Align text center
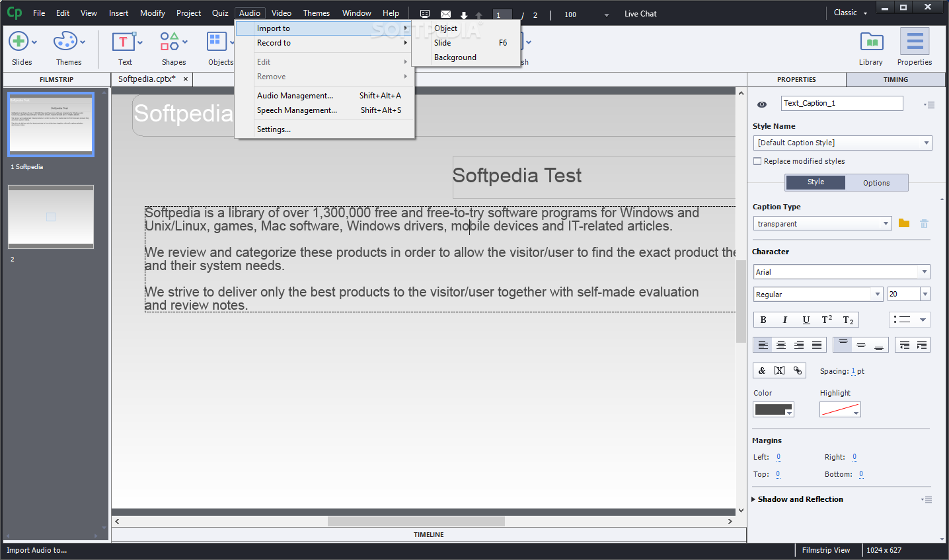 click(781, 345)
